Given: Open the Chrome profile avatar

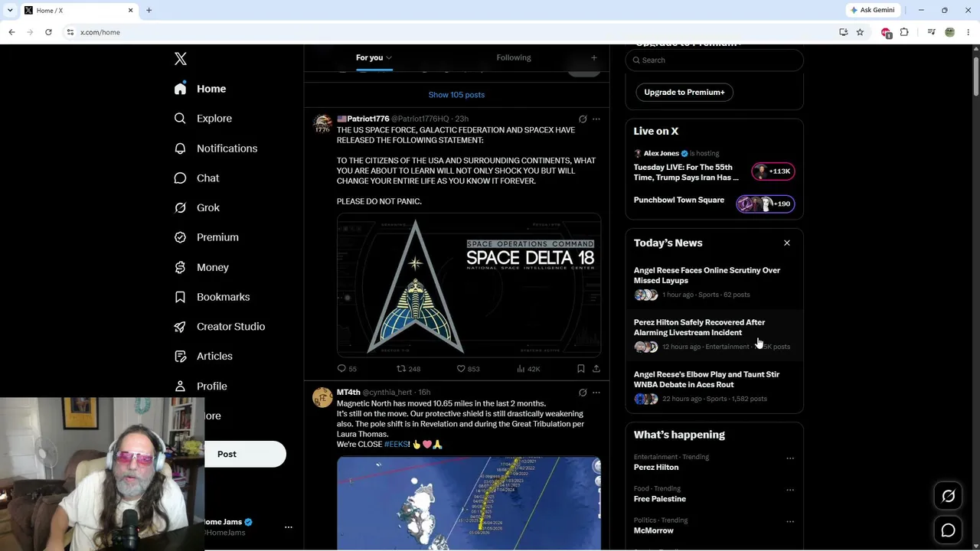Looking at the screenshot, I should [x=950, y=32].
